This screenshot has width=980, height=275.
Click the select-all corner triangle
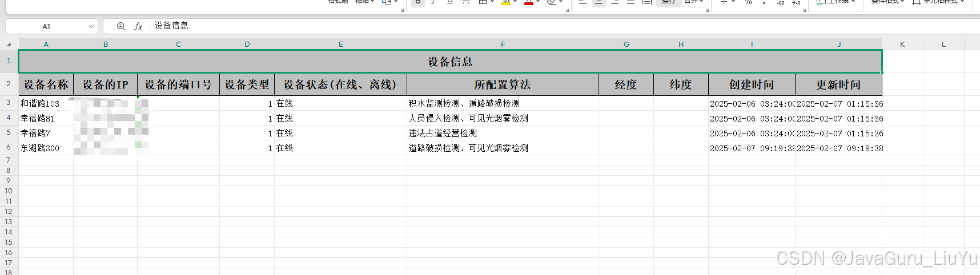(9, 44)
